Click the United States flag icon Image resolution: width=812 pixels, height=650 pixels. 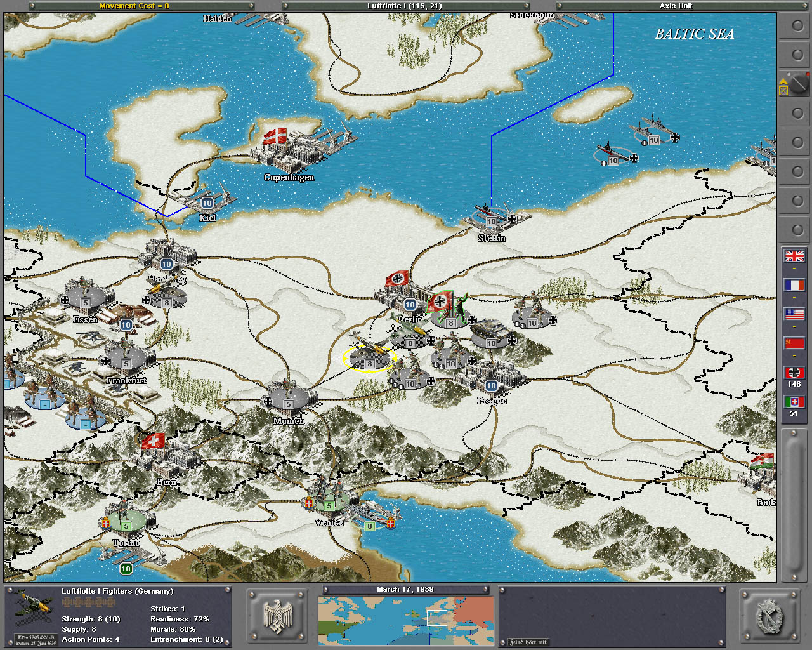[x=794, y=314]
